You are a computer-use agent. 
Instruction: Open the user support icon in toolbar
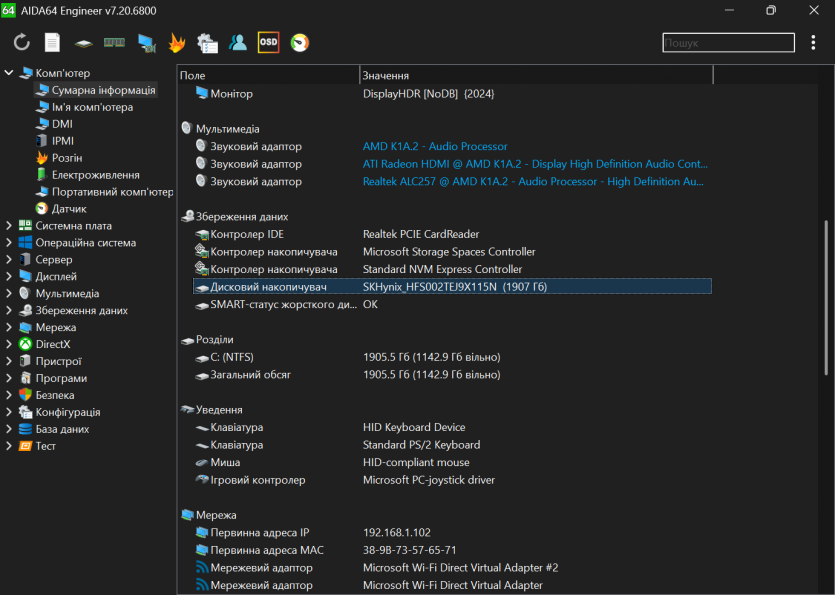click(238, 43)
